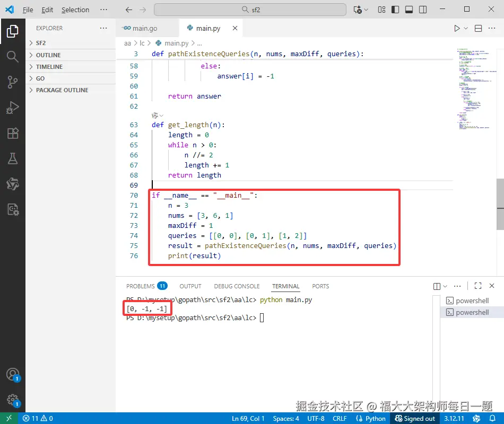The height and width of the screenshot is (424, 504).
Task: Click the aa breadcrumb segment
Action: [127, 43]
